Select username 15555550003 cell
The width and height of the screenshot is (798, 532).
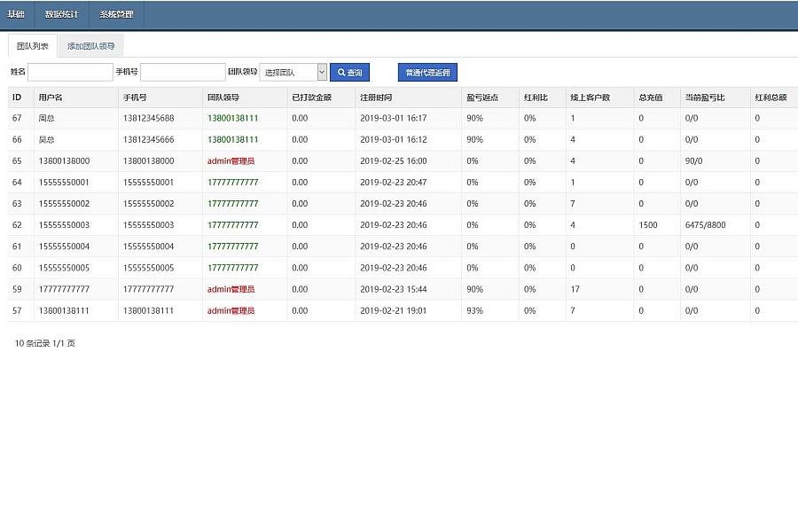pos(64,225)
